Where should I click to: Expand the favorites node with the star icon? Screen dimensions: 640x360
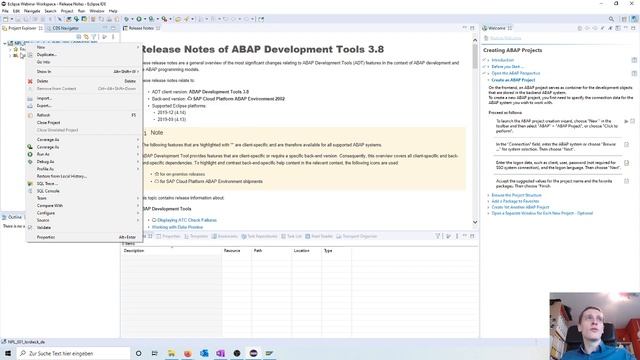point(10,49)
